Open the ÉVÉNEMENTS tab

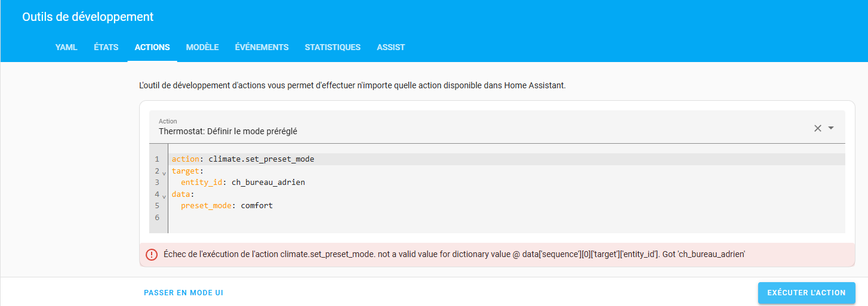(261, 47)
